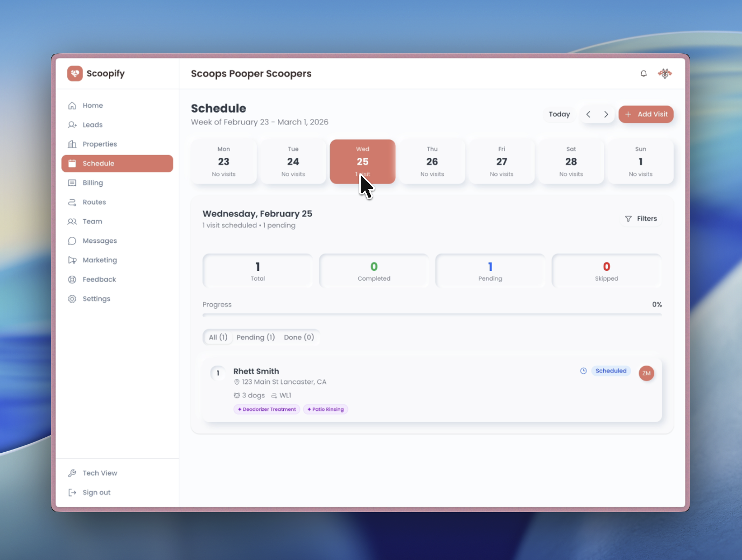Click the clock icon beside Scheduled
742x560 pixels.
tap(583, 371)
